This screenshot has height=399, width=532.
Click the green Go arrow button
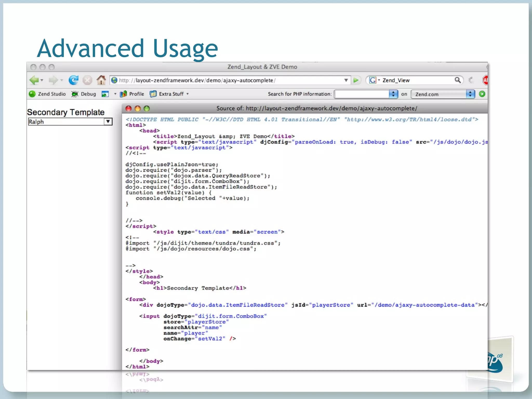(356, 80)
